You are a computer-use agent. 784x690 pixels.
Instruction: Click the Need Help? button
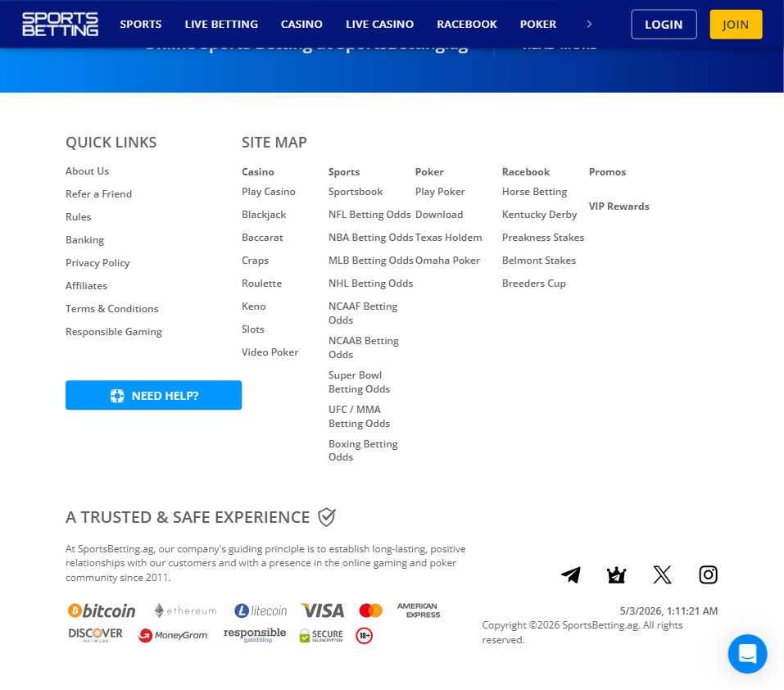pyautogui.click(x=153, y=395)
